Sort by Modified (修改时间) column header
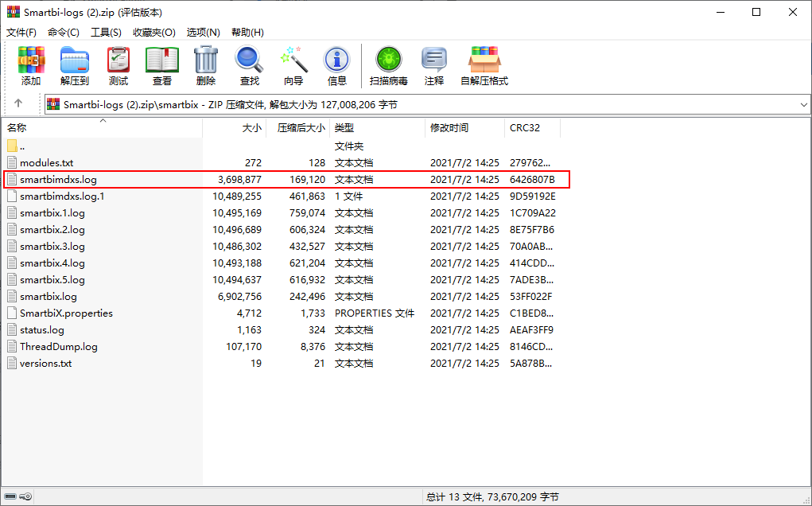Screen dimensions: 812x506 click(x=464, y=127)
